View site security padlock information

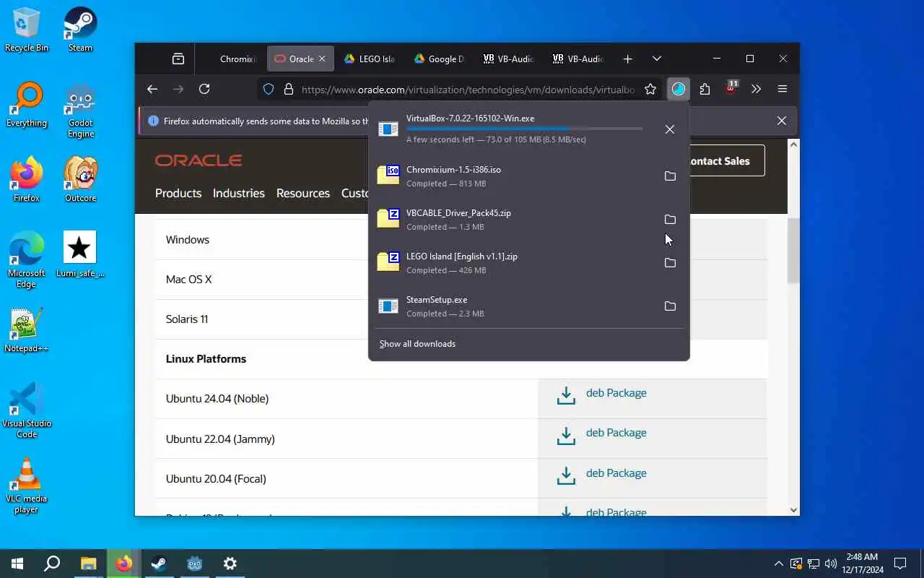(288, 90)
